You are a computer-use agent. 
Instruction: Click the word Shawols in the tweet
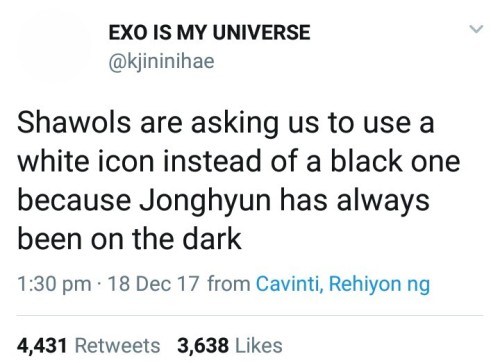[74, 122]
